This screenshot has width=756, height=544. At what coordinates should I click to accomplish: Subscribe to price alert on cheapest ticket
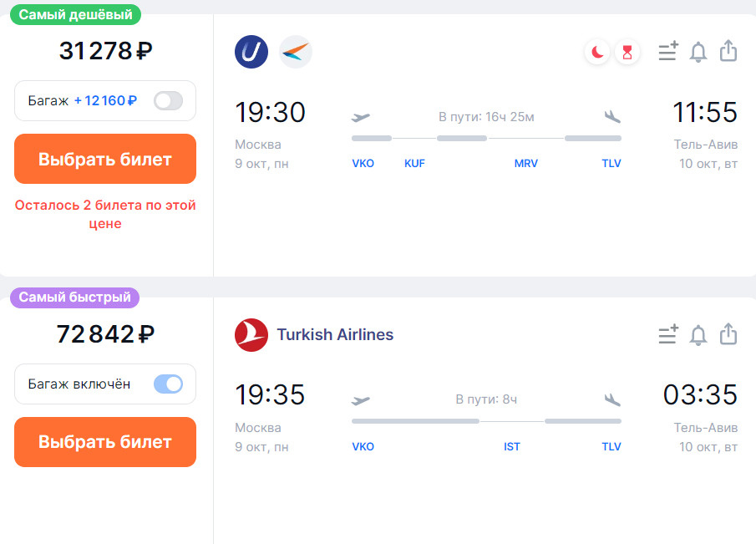(x=698, y=52)
